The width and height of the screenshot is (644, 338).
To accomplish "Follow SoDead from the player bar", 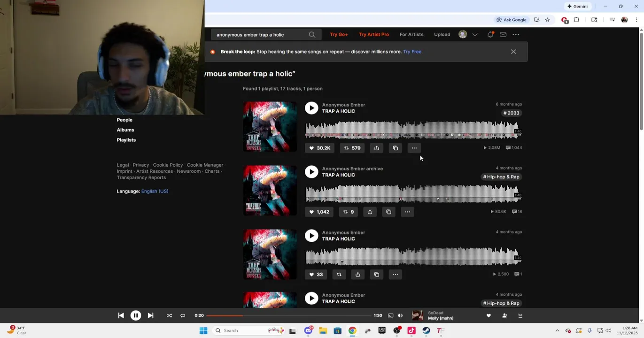I will click(504, 316).
